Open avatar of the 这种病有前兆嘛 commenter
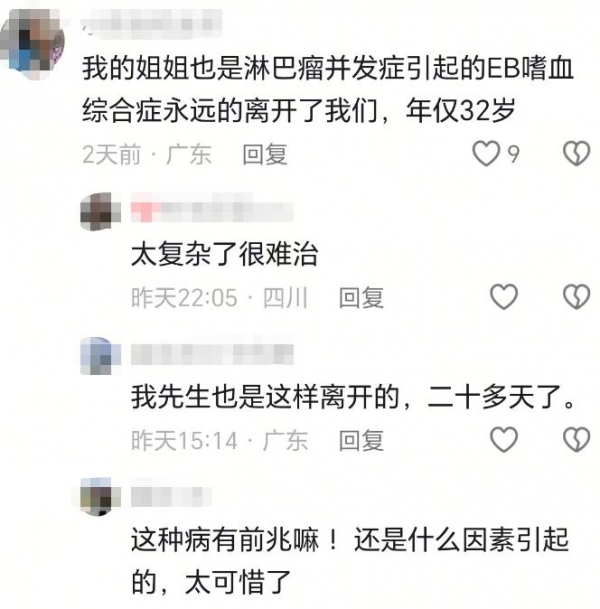Image resolution: width=600 pixels, height=609 pixels. click(100, 497)
